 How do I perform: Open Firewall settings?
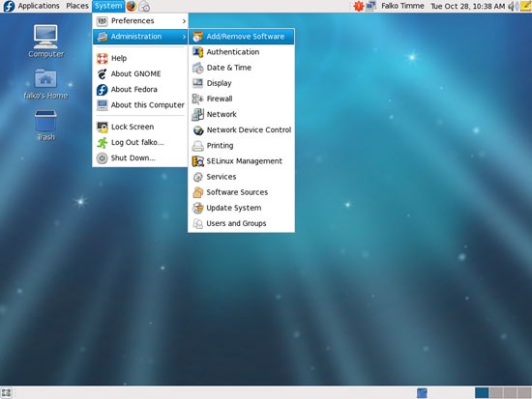tap(241, 99)
